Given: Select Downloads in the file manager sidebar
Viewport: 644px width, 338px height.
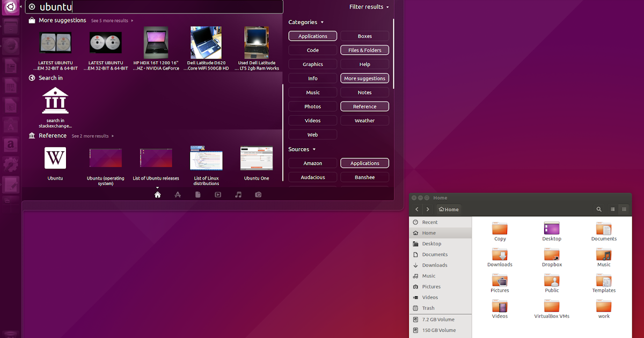Looking at the screenshot, I should coord(436,265).
